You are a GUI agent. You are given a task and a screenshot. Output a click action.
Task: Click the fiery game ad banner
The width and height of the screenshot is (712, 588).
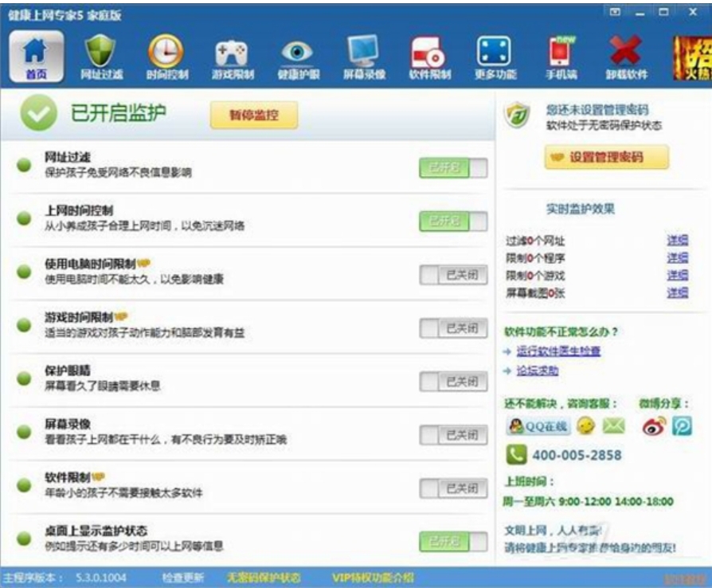coord(692,58)
